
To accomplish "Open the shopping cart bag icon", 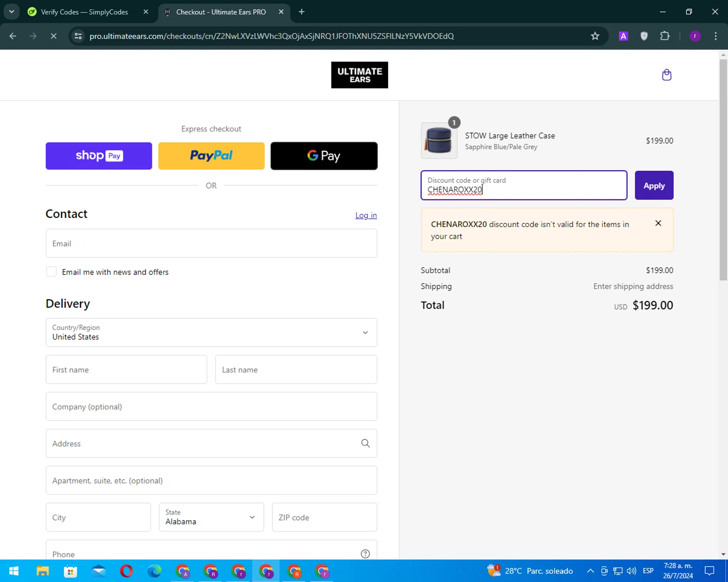I will (666, 75).
